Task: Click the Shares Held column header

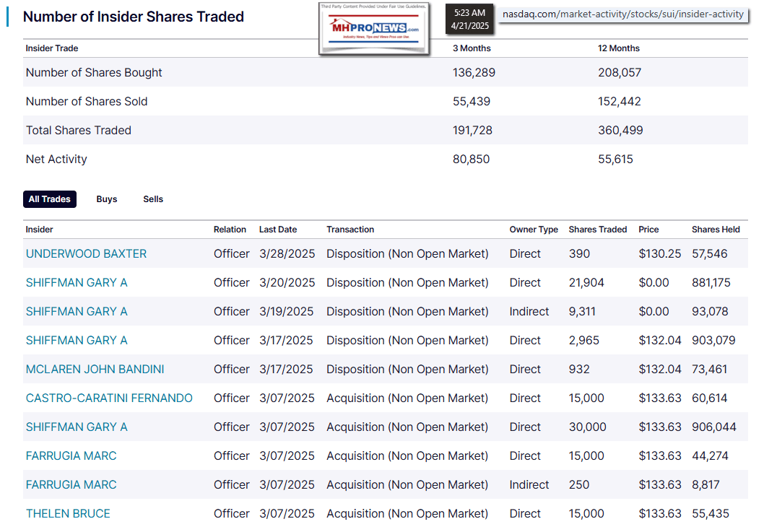Action: [716, 230]
